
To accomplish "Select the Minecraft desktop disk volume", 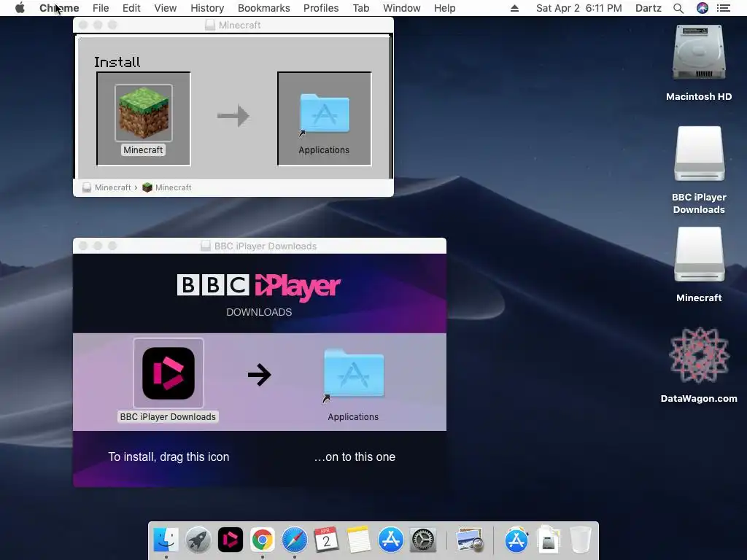I will (699, 254).
